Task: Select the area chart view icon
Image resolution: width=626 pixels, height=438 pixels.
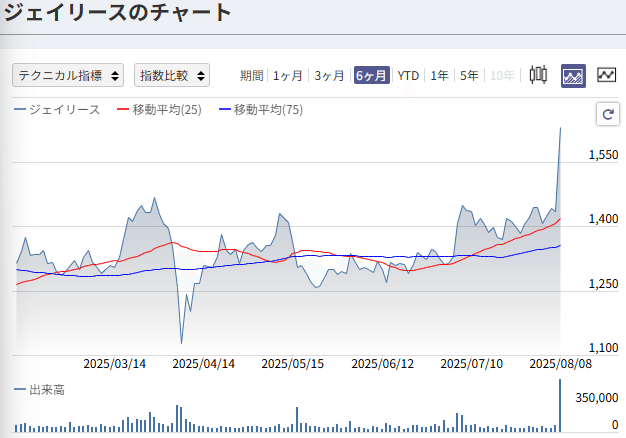Action: (x=573, y=75)
